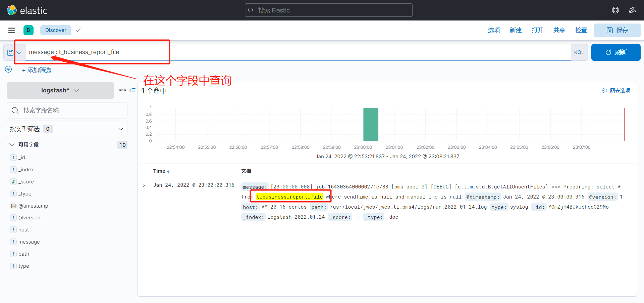Click the elastic logo
The image size is (644, 303).
[x=27, y=10]
